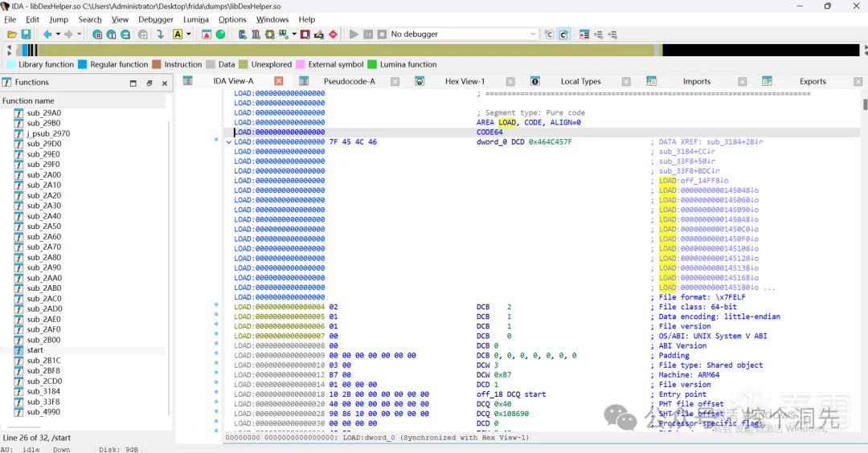The width and height of the screenshot is (868, 453).
Task: Select function 'start' in the list
Action: coord(35,350)
